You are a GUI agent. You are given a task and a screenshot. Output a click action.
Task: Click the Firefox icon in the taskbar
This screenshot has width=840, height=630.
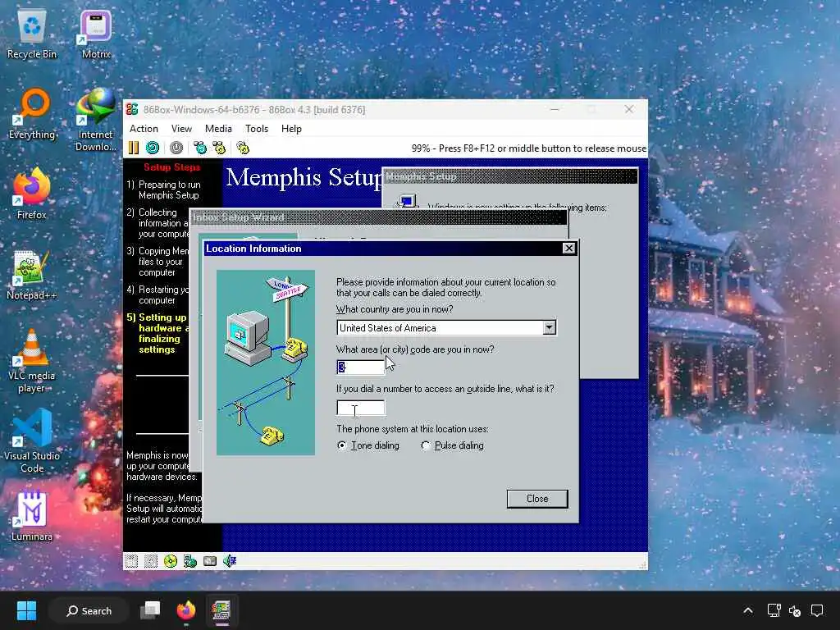coord(186,610)
